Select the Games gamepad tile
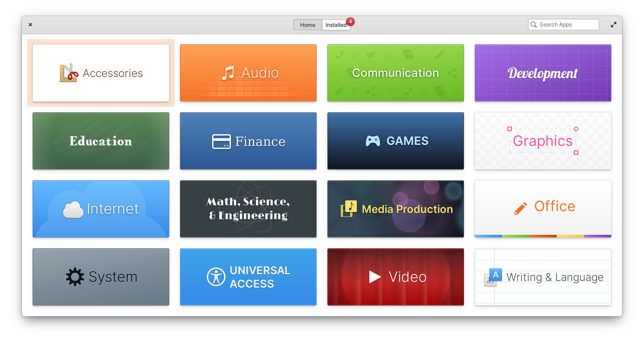This screenshot has width=644, height=344. pos(395,141)
